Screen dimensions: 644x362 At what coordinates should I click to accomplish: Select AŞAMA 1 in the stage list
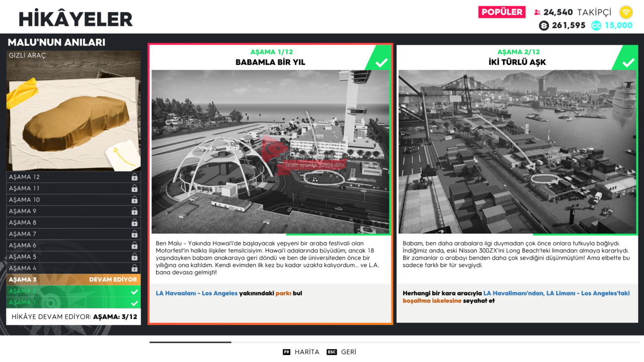(x=73, y=303)
